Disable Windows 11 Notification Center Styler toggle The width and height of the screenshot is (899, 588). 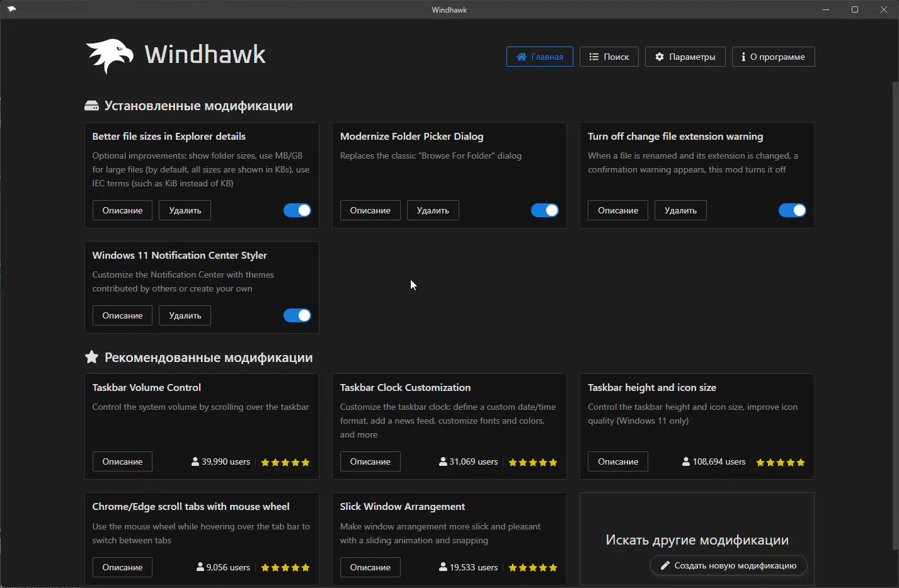point(297,315)
